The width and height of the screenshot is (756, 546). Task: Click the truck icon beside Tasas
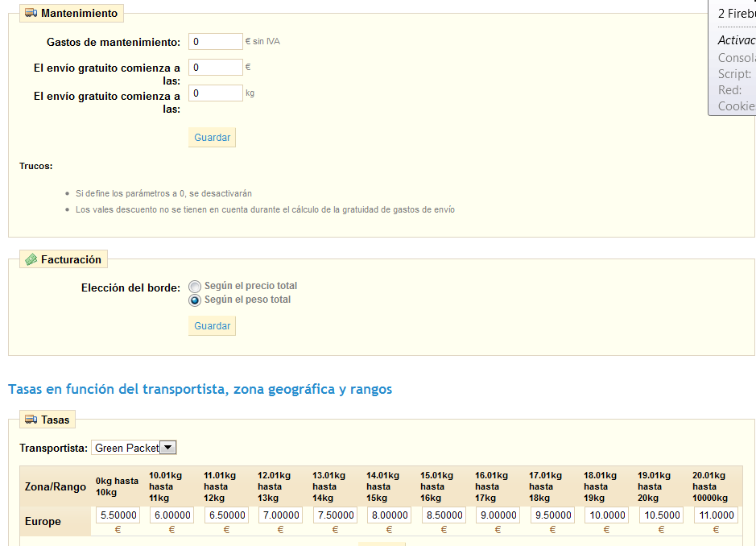click(31, 420)
